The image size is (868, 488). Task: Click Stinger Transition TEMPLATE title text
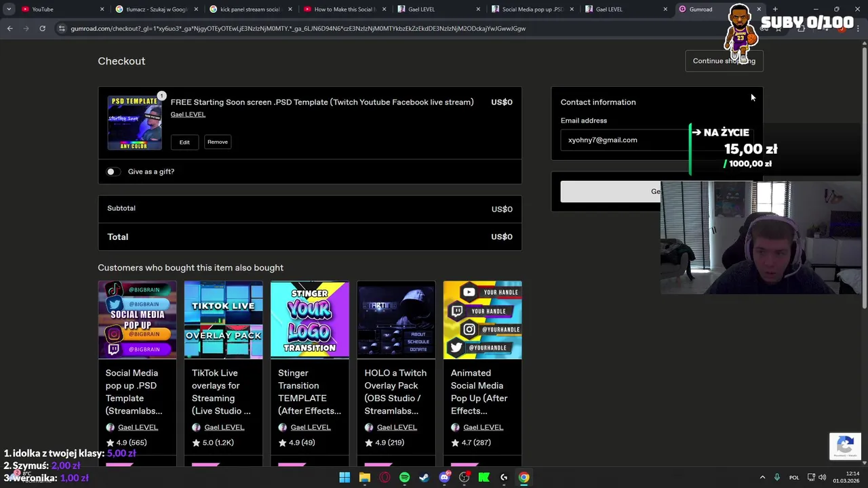310,392
